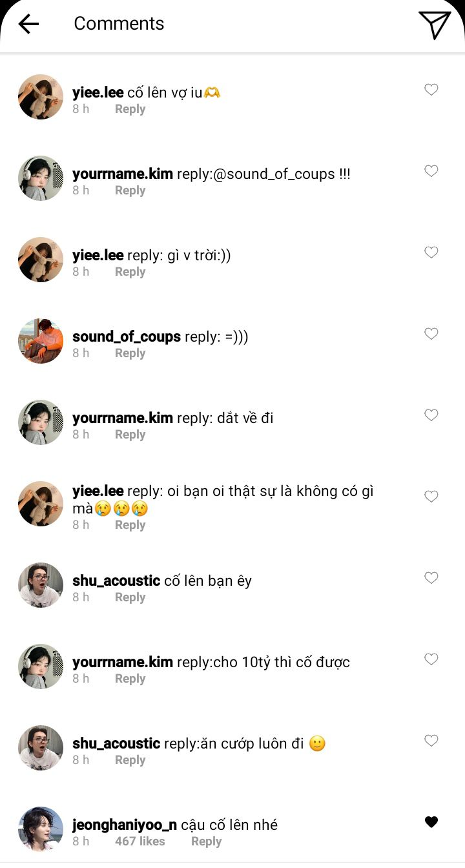Tap shu_acoustic's avatar on "ăn cướp" reply
Viewport: 465px width, 868px height.
41,748
